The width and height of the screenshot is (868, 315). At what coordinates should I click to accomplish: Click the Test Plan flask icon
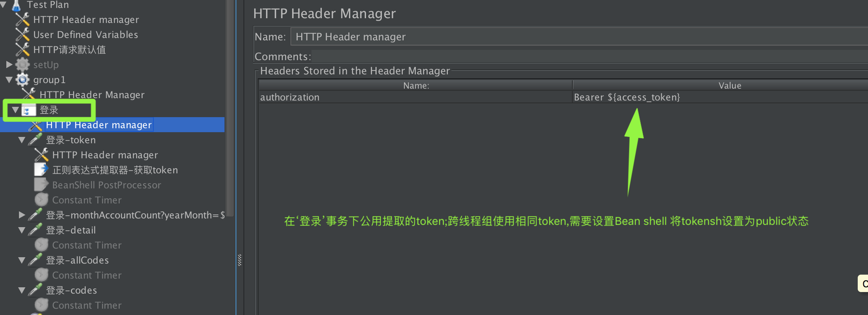pyautogui.click(x=16, y=5)
